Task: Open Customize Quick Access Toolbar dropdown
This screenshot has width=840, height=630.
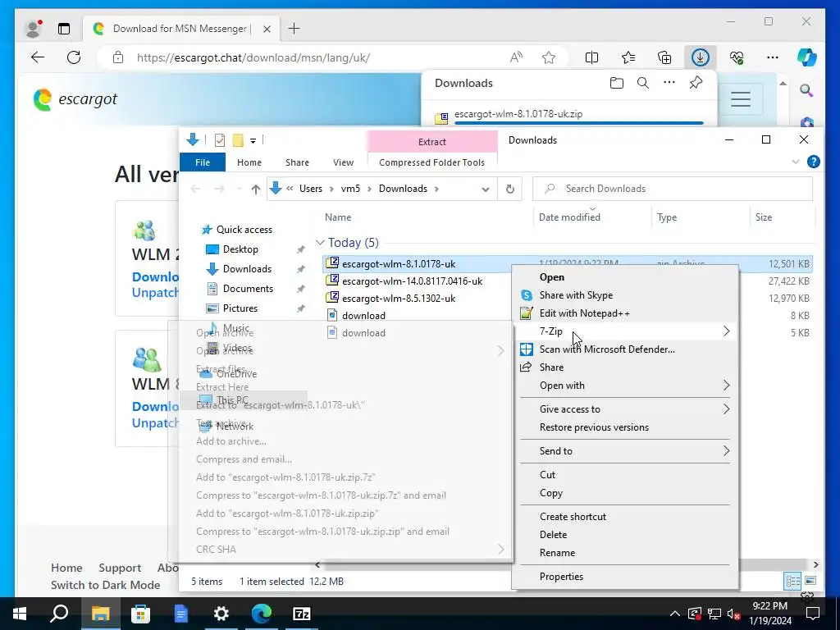Action: 253,141
